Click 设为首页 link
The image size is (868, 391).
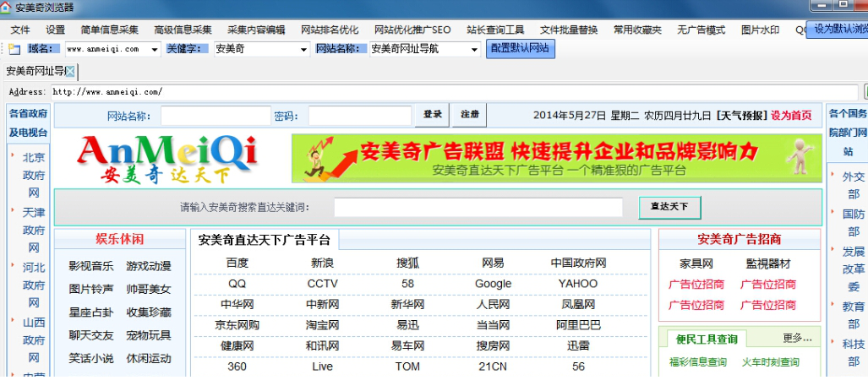791,116
